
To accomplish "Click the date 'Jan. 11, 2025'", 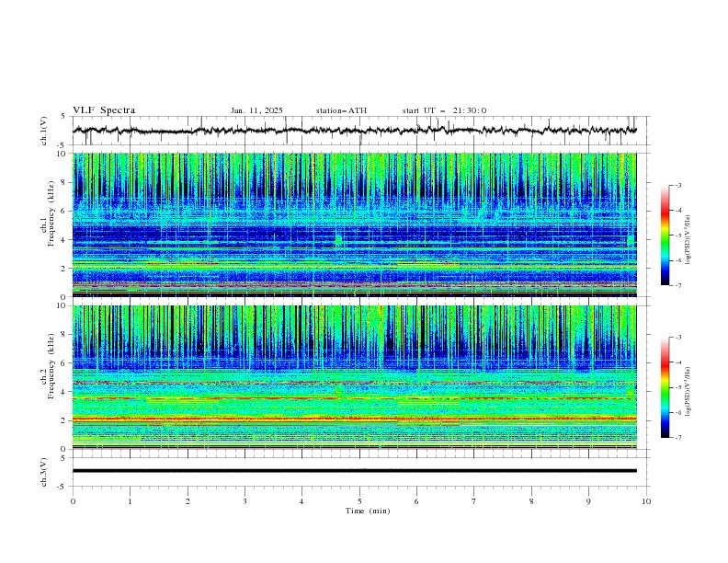I will (256, 110).
